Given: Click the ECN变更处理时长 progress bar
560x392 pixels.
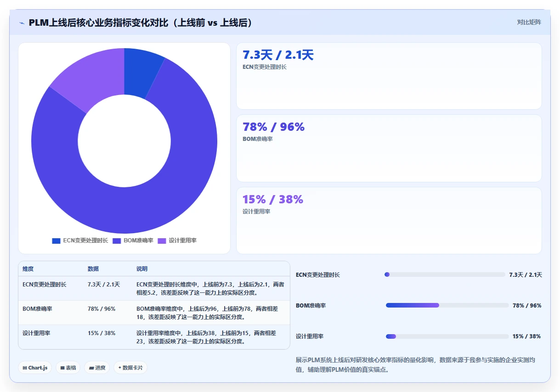Looking at the screenshot, I should 445,274.
